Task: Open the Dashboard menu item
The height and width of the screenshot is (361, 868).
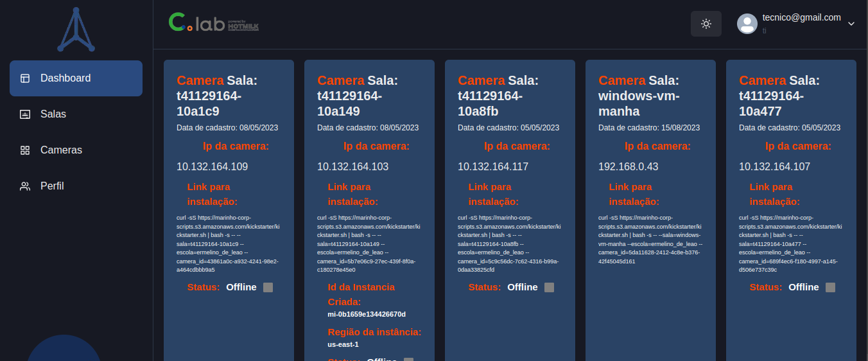Action: tap(76, 78)
